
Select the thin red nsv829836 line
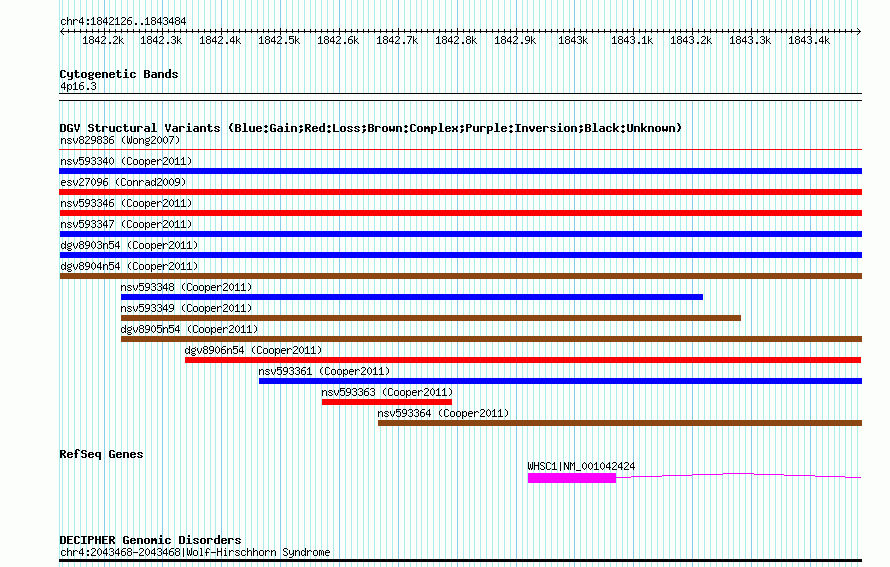tap(460, 150)
